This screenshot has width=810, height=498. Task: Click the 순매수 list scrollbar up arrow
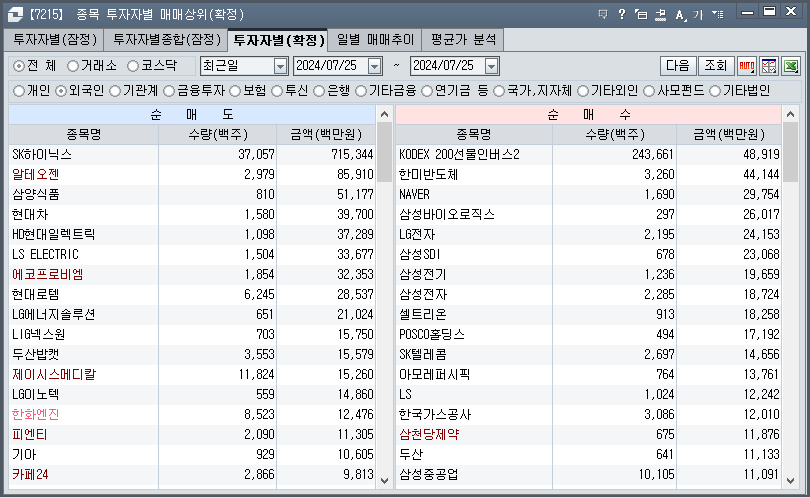pyautogui.click(x=790, y=114)
